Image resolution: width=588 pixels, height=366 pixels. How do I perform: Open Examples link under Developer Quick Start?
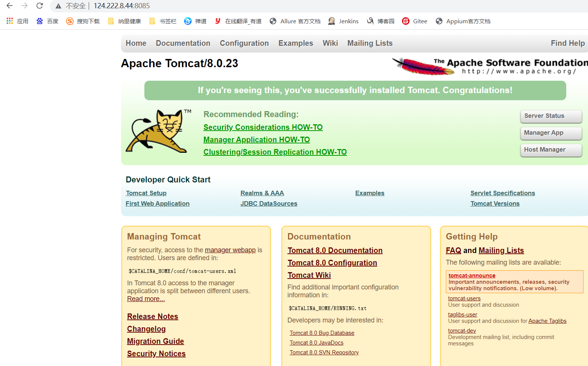pos(370,193)
